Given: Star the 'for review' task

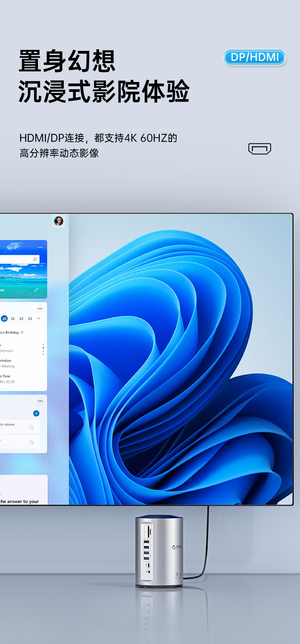Looking at the screenshot, I should point(32,427).
